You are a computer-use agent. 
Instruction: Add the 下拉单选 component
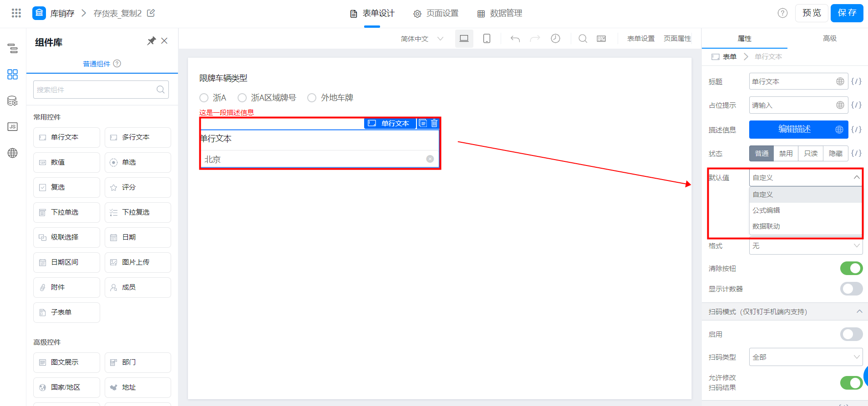(66, 212)
